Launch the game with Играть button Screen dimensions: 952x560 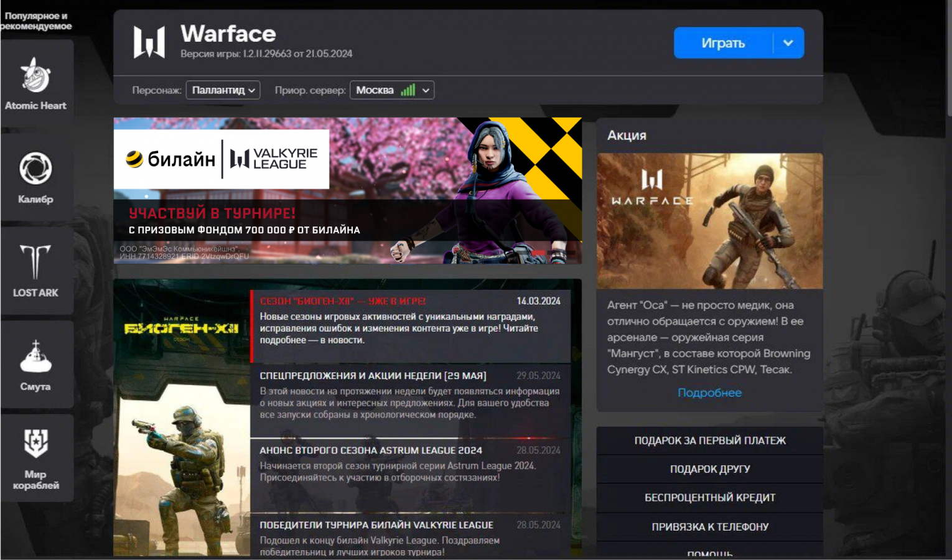(723, 43)
